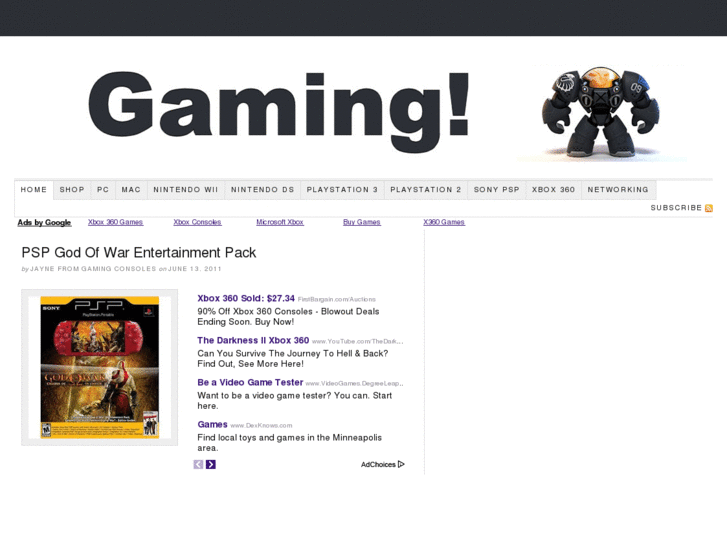Open The Darkness II Xbox 360 ad

[253, 340]
